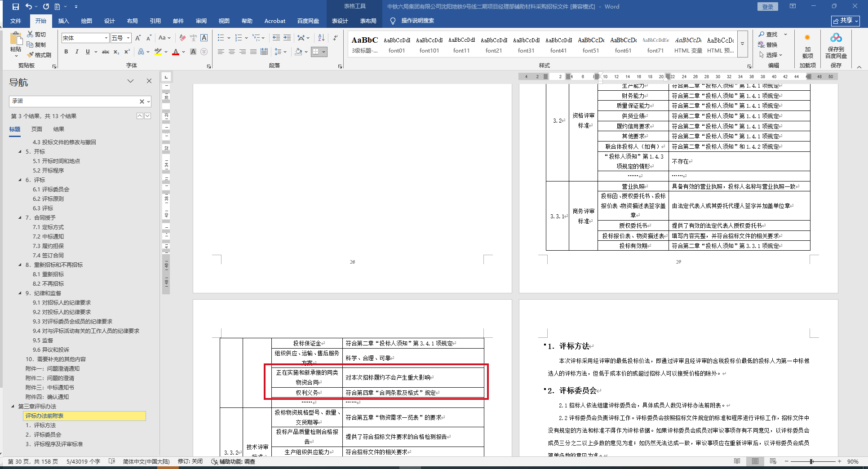Apply the red font color

[x=176, y=52]
